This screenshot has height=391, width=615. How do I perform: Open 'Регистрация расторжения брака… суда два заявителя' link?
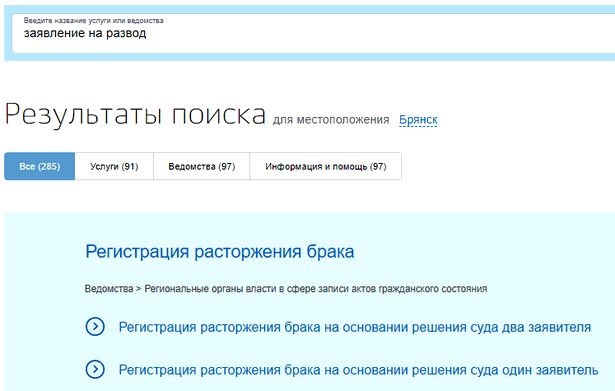[355, 327]
